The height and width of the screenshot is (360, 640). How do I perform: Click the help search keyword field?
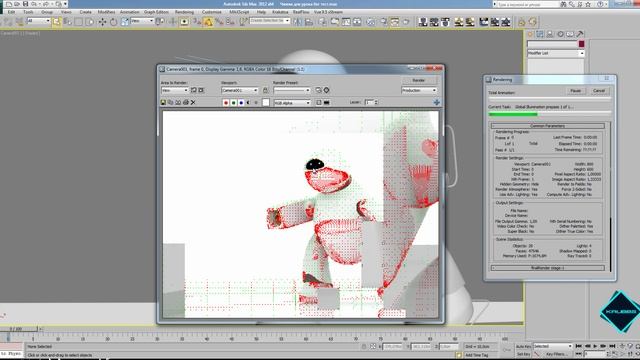tap(527, 4)
